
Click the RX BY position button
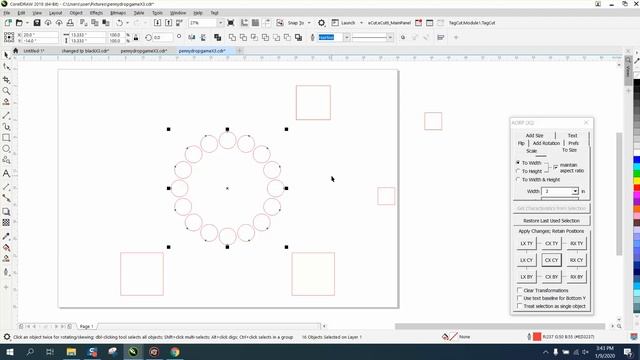(576, 277)
